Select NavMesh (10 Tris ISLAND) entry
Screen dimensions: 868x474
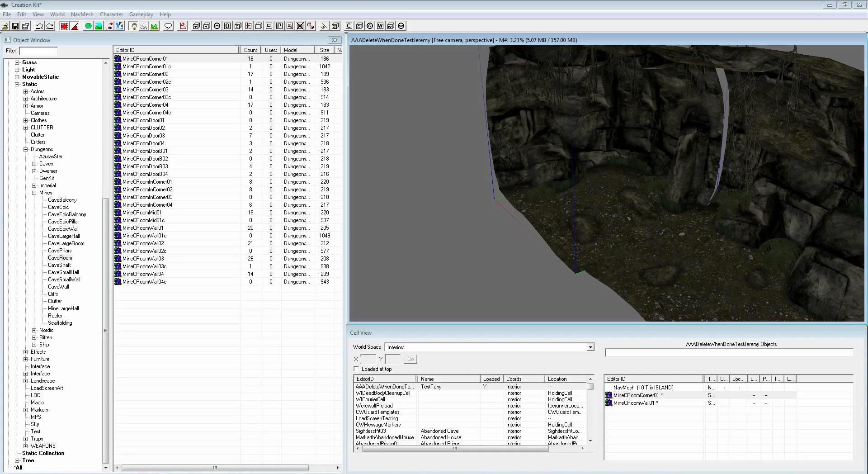pyautogui.click(x=643, y=388)
